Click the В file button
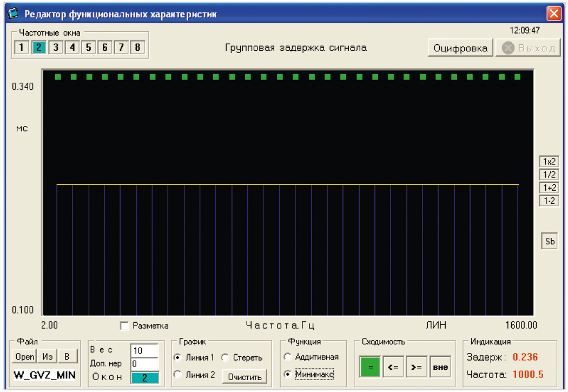The width and height of the screenshot is (568, 392). click(67, 356)
